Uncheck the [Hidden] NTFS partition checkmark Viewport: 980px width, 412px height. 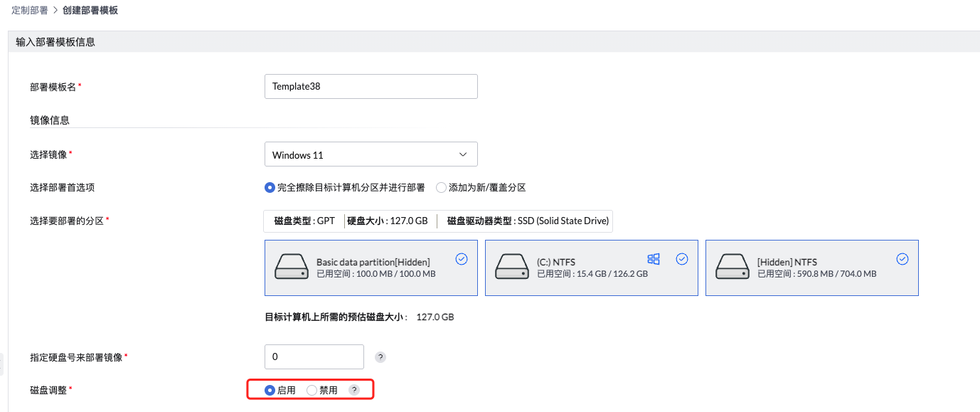902,259
